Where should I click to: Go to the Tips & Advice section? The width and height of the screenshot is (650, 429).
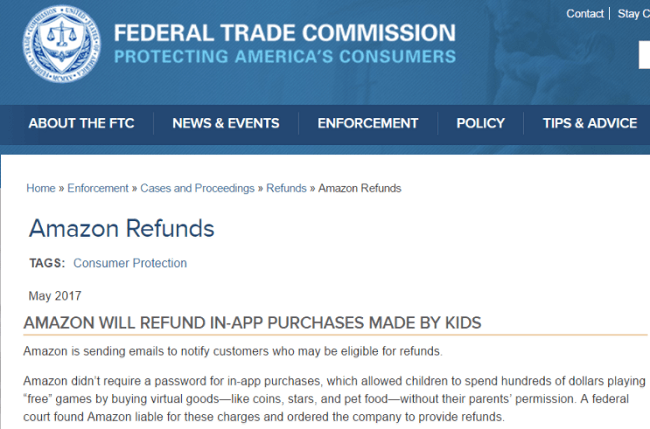[x=590, y=123]
